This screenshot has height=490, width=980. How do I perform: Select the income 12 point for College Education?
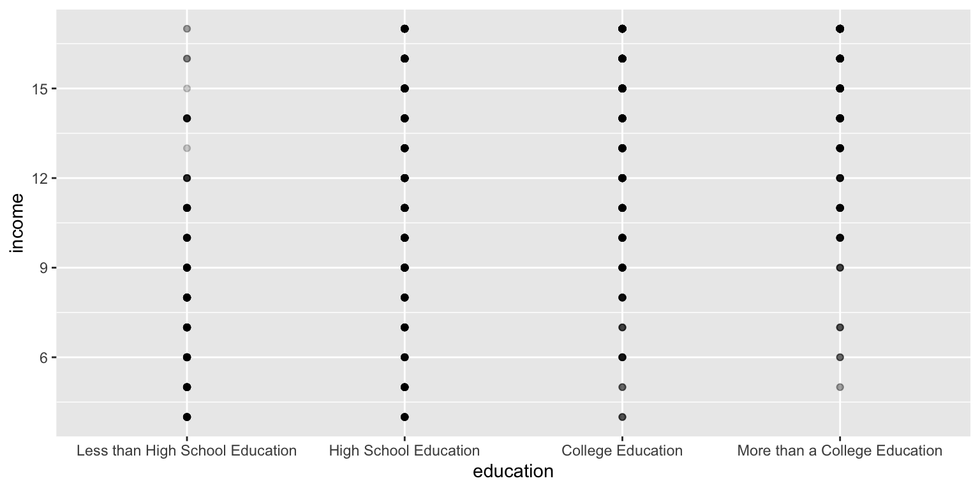[622, 178]
